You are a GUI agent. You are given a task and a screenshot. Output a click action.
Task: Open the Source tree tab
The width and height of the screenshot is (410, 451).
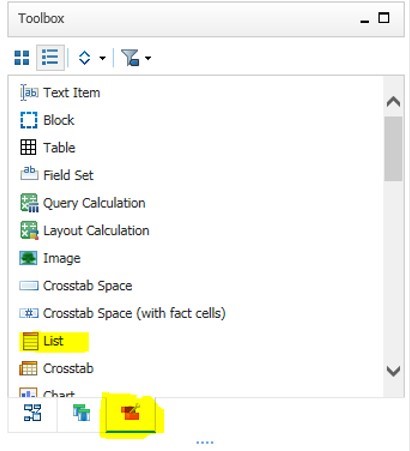tap(33, 413)
